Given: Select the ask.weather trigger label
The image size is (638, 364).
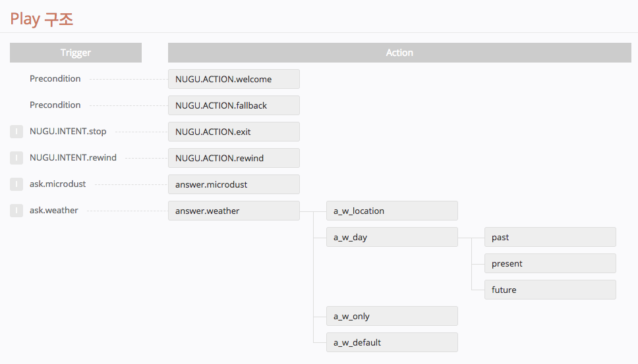Looking at the screenshot, I should 54,211.
